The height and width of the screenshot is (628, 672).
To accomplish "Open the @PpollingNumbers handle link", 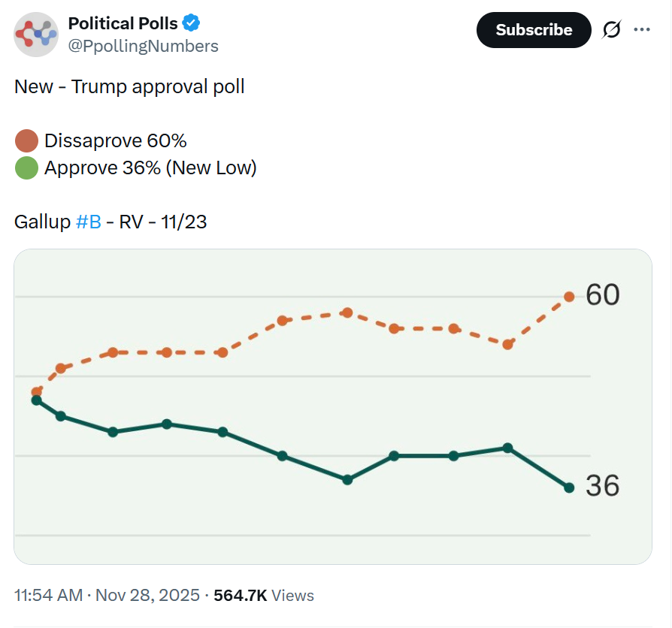I will point(143,46).
